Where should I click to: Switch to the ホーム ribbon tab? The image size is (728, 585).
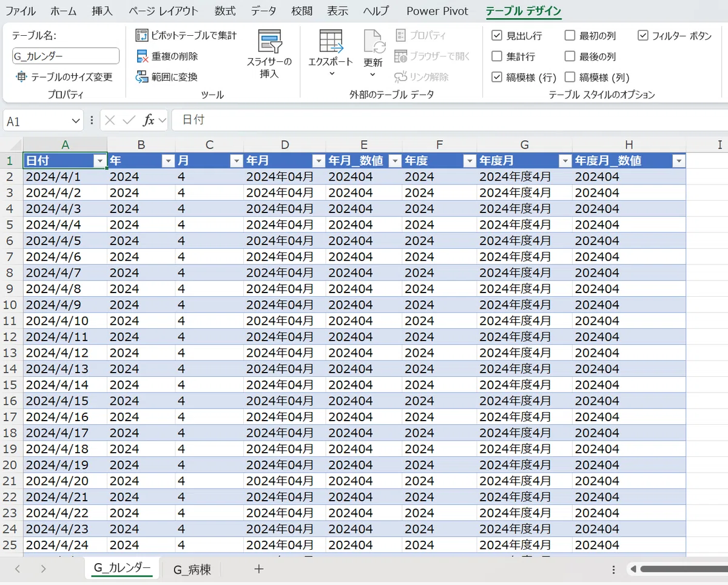64,11
